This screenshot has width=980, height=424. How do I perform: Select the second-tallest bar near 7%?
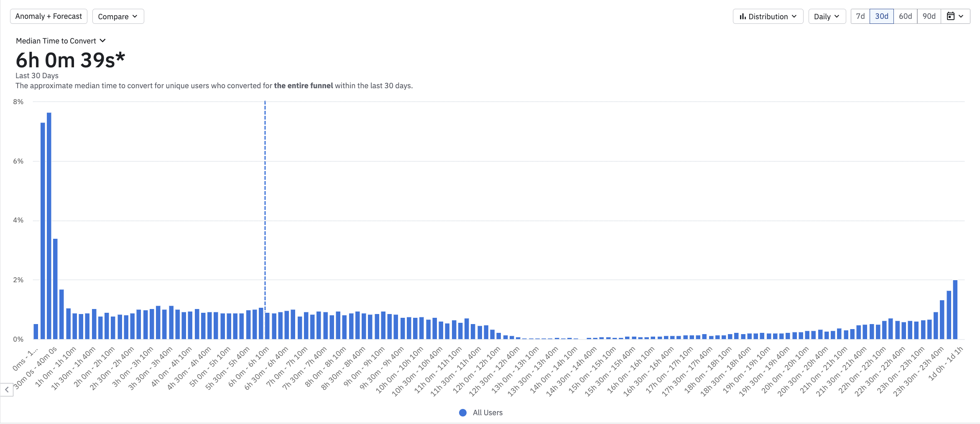[x=43, y=230]
